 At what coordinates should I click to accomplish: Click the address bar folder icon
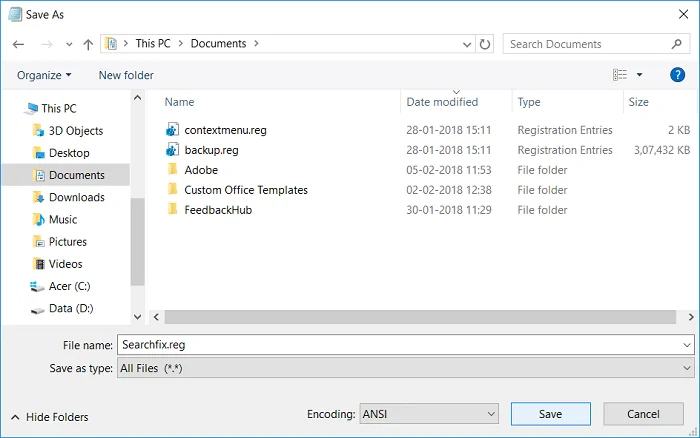pyautogui.click(x=111, y=44)
